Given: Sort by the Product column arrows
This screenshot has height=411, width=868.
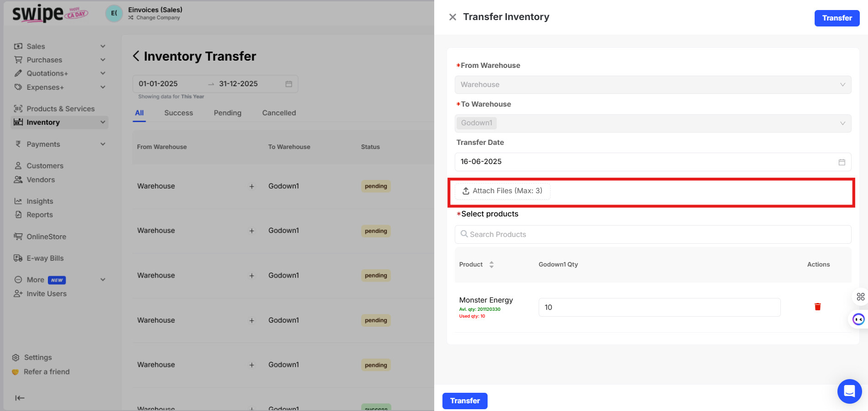Looking at the screenshot, I should [491, 264].
